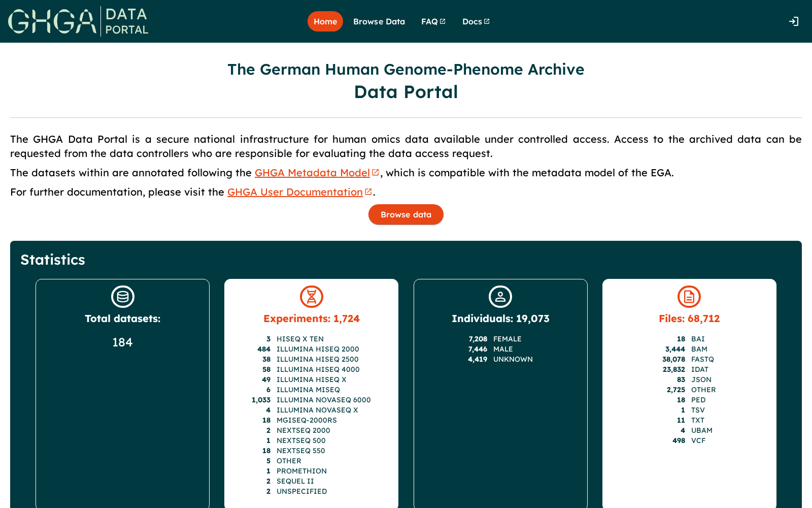The width and height of the screenshot is (812, 508).
Task: Click the Individuals person icon
Action: [500, 297]
